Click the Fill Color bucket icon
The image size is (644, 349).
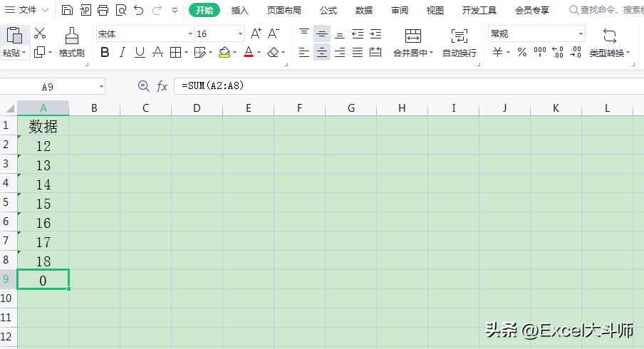[x=224, y=52]
